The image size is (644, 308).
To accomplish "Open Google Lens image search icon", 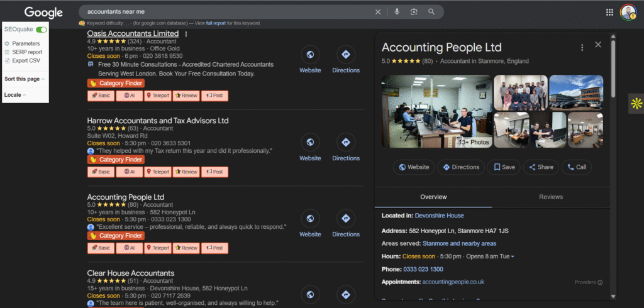I will pos(414,12).
